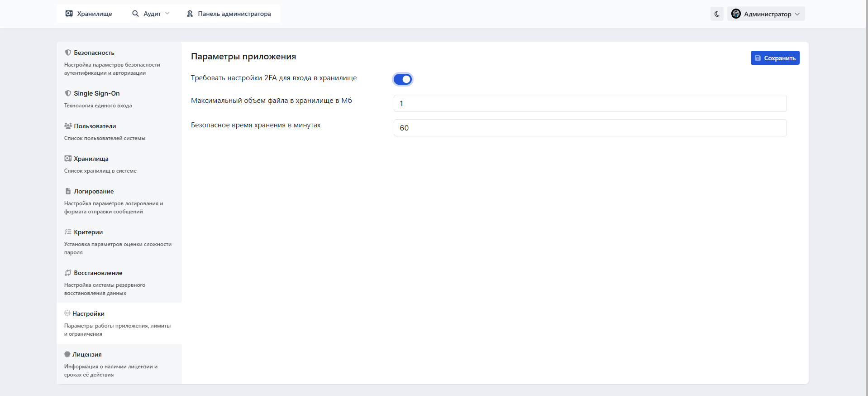The width and height of the screenshot is (868, 396).
Task: Click the safe icon next to Хранилища
Action: point(68,159)
